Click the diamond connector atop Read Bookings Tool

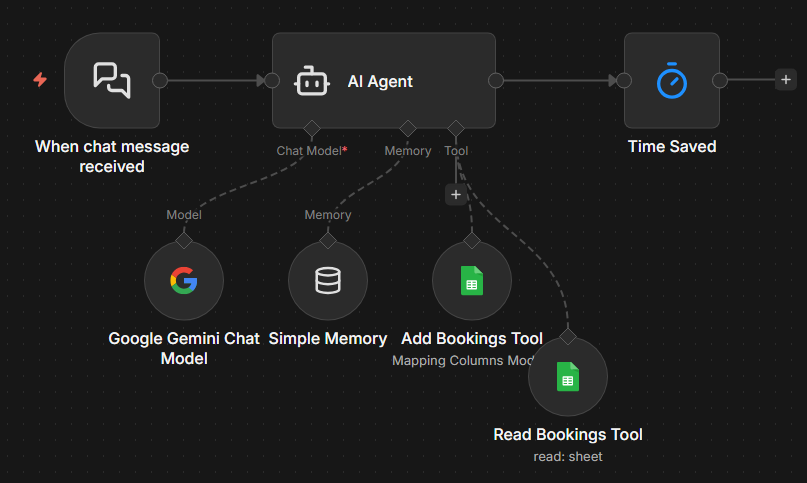pos(567,336)
